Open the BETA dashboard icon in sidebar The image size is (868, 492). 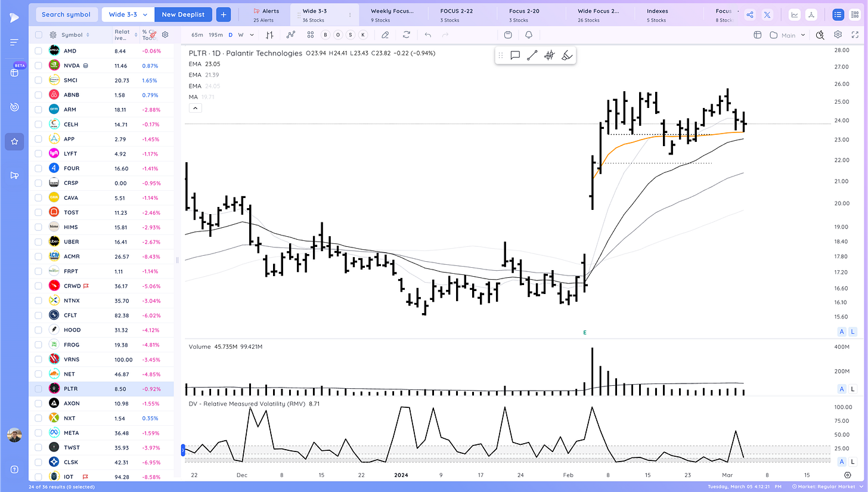(14, 73)
